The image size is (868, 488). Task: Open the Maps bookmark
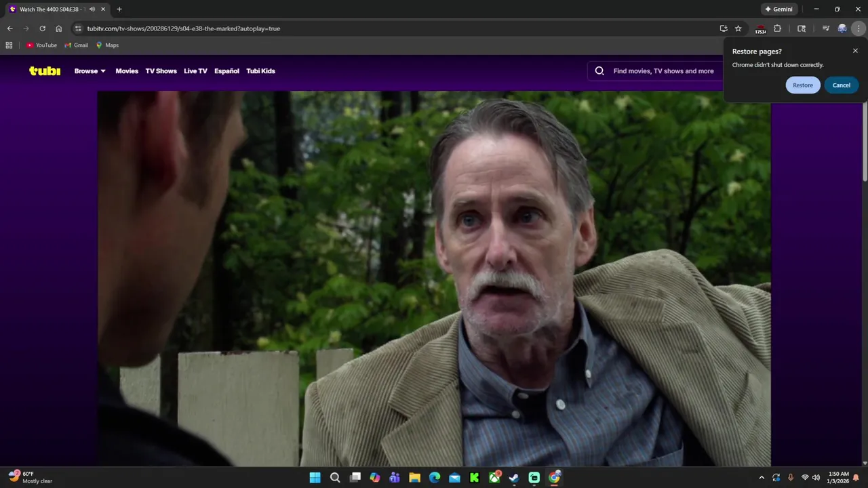(x=107, y=45)
